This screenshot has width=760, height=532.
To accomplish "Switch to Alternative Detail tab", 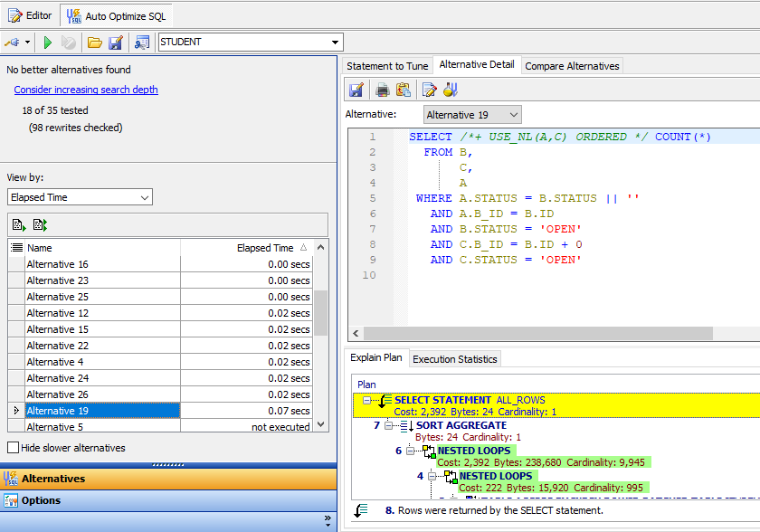I will click(x=477, y=64).
